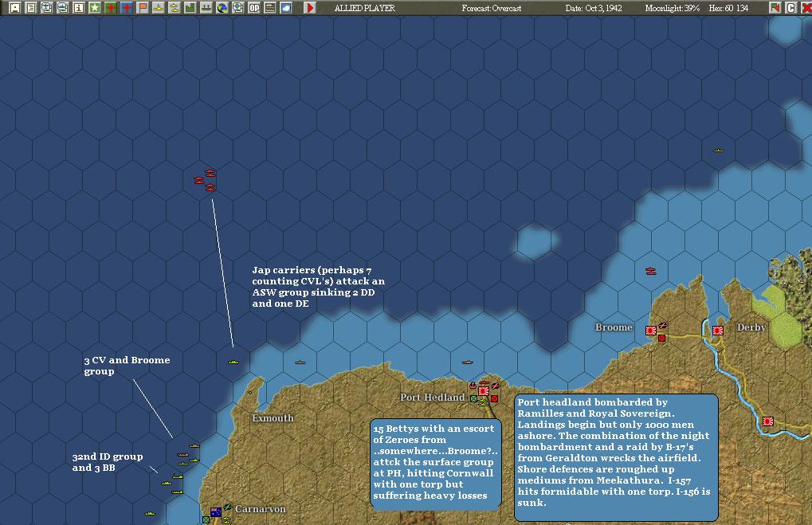This screenshot has width=812, height=525.
Task: Click the two stacked yellow ships icon
Action: (175, 8)
